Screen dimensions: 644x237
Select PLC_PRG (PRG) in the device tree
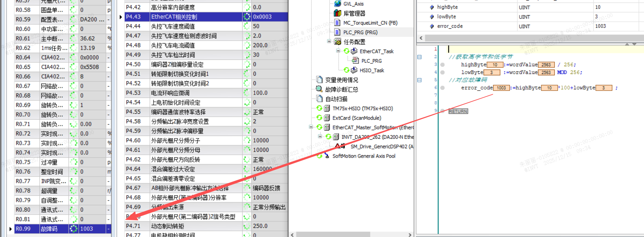360,32
